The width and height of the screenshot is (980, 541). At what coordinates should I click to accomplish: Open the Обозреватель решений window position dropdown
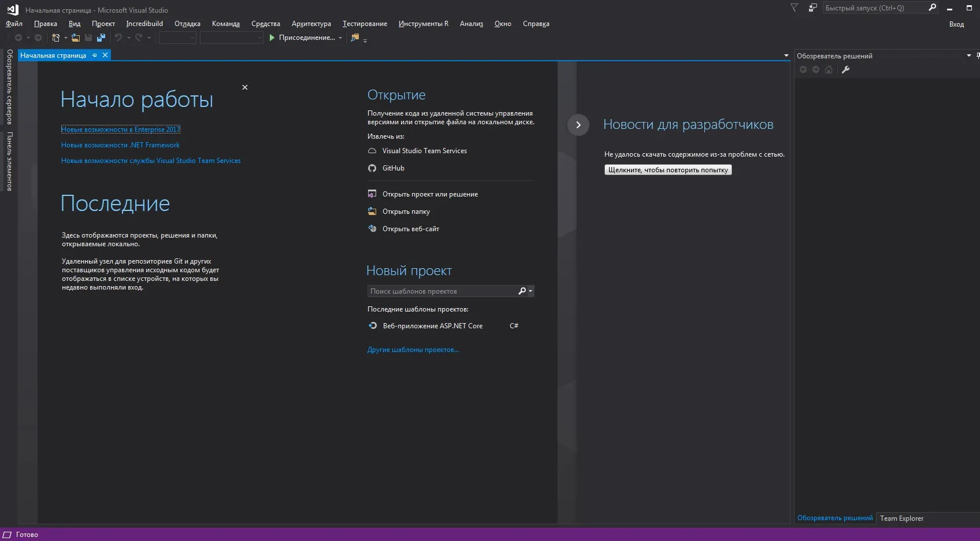[x=969, y=55]
